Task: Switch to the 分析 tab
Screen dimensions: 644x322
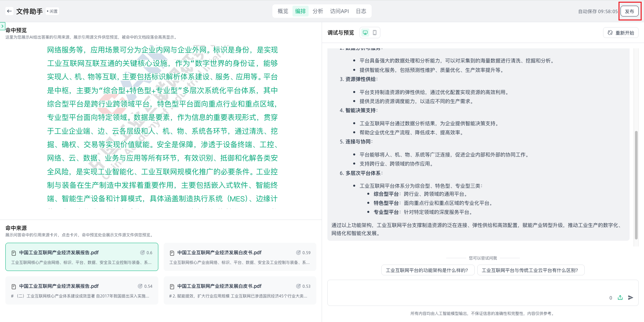Action: (x=318, y=11)
